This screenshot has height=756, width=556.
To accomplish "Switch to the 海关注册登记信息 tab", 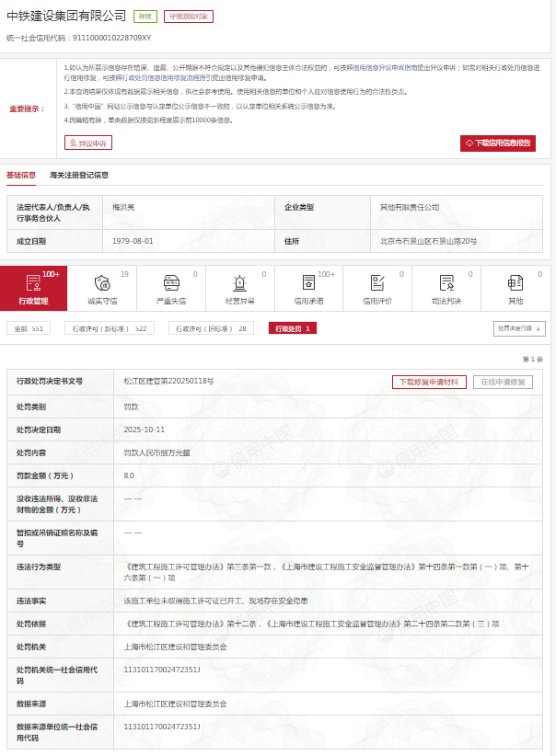I will [x=79, y=175].
